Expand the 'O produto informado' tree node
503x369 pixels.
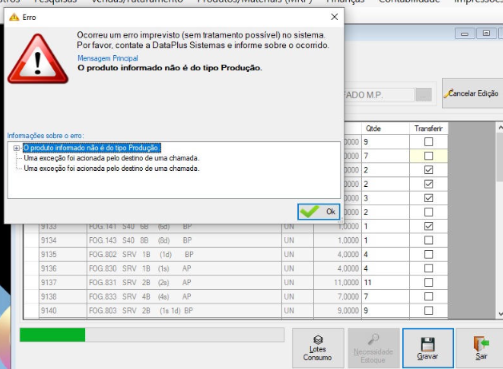16,148
